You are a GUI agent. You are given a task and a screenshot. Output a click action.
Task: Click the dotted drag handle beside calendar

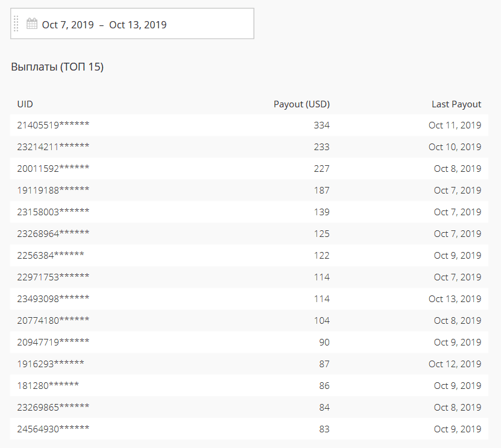pos(16,24)
